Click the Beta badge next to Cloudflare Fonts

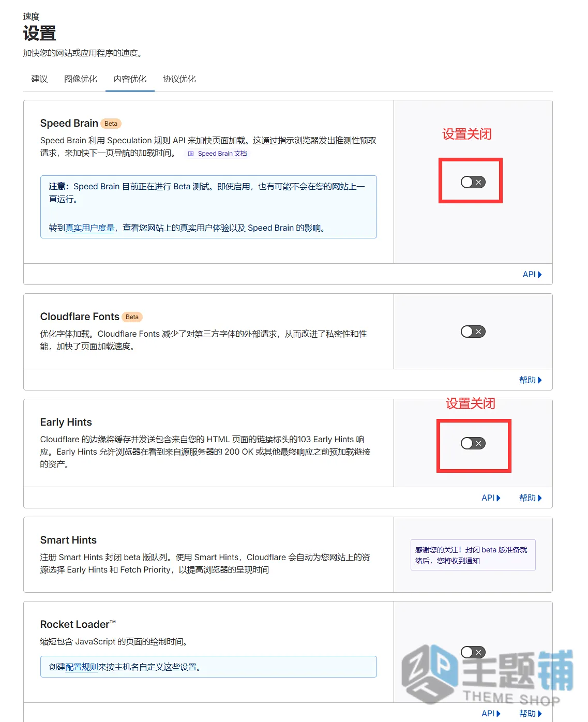[x=132, y=317]
